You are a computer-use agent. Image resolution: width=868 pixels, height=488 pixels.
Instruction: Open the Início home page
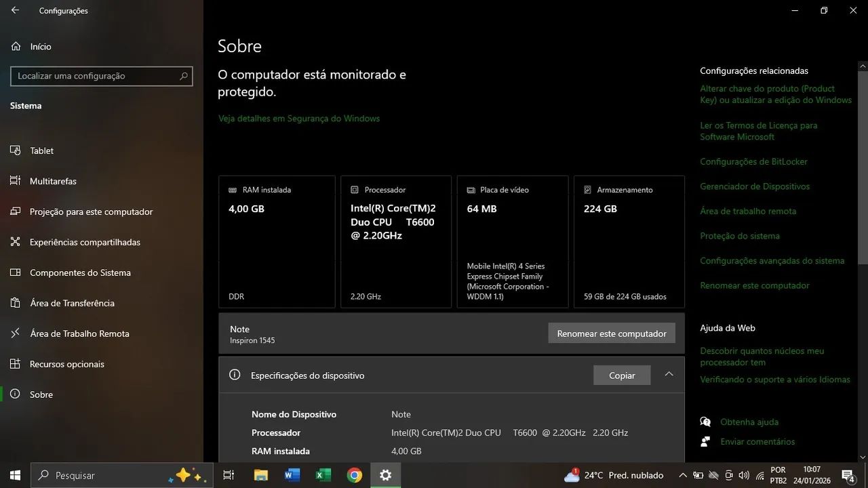[41, 47]
